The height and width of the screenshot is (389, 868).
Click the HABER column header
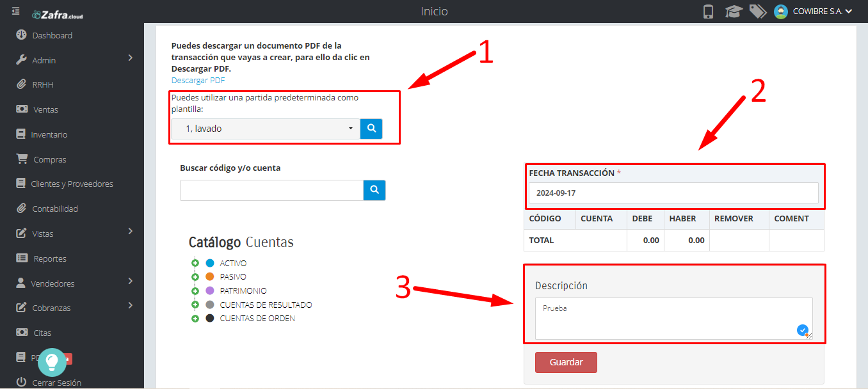pyautogui.click(x=682, y=219)
